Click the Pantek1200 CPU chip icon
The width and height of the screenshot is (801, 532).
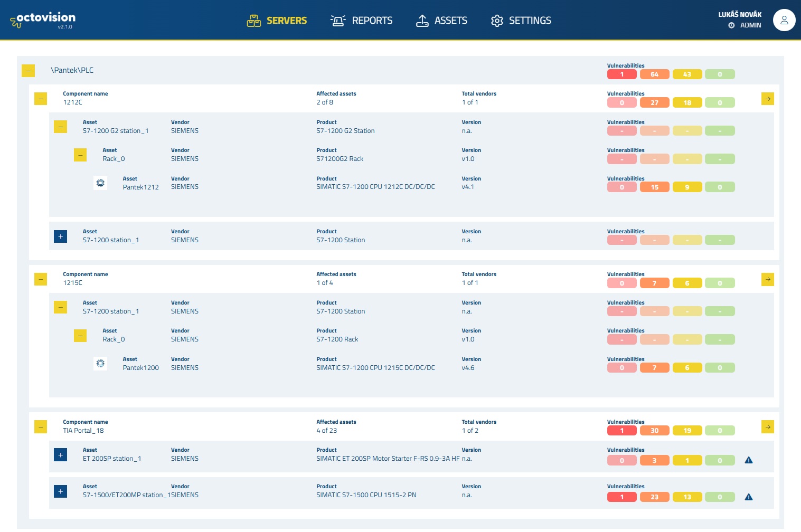click(100, 364)
